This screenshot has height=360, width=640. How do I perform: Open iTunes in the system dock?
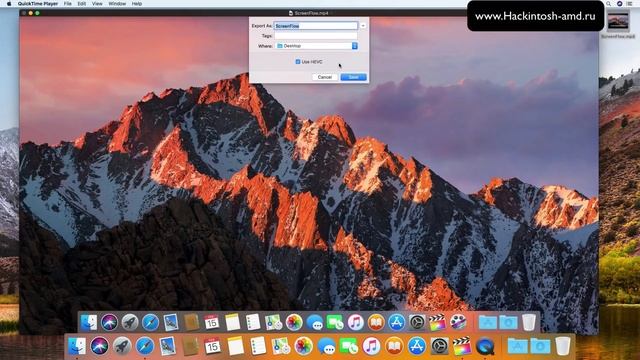(371, 346)
